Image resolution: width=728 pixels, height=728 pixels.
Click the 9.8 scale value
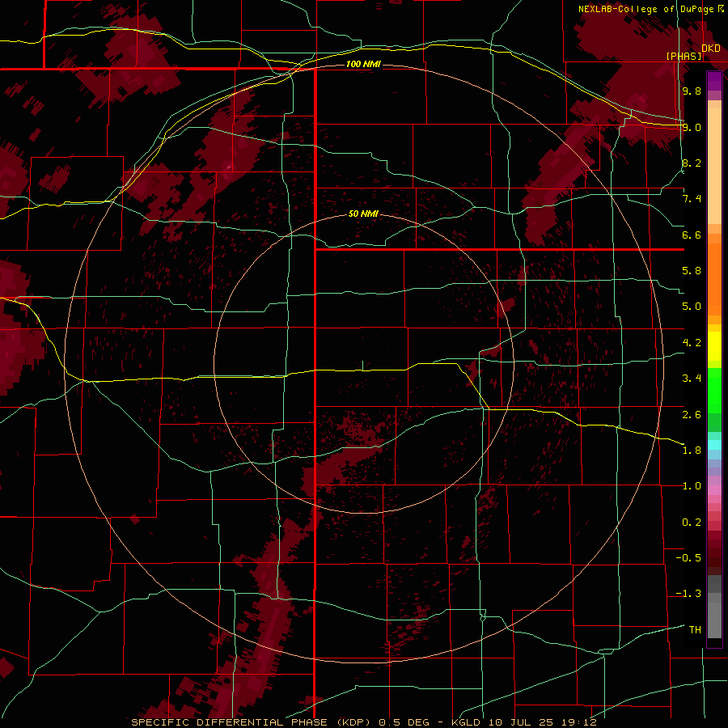pyautogui.click(x=692, y=91)
